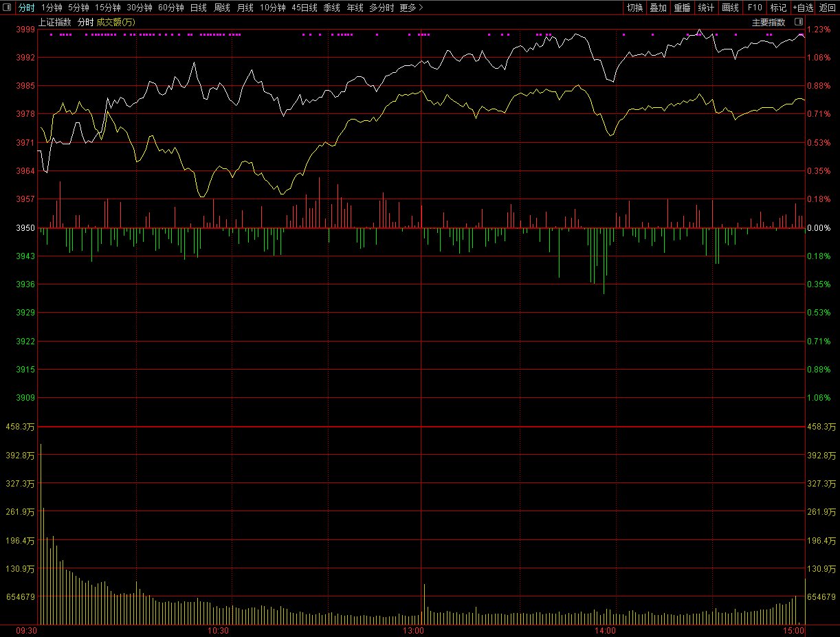The image size is (840, 637).
Task: Click the 标记 mark tool
Action: tap(778, 8)
